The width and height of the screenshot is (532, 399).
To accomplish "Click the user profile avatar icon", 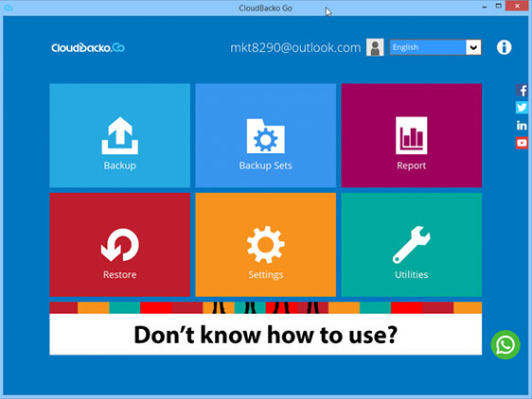I will pos(375,47).
